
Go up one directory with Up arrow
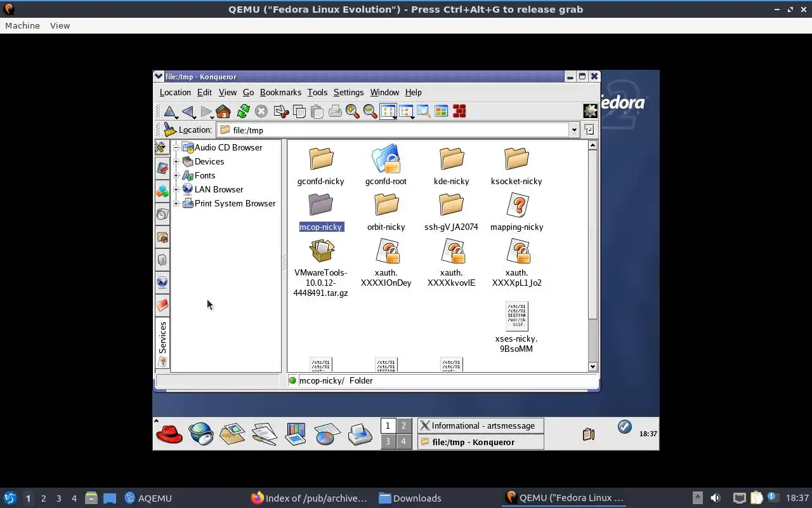[x=169, y=112]
